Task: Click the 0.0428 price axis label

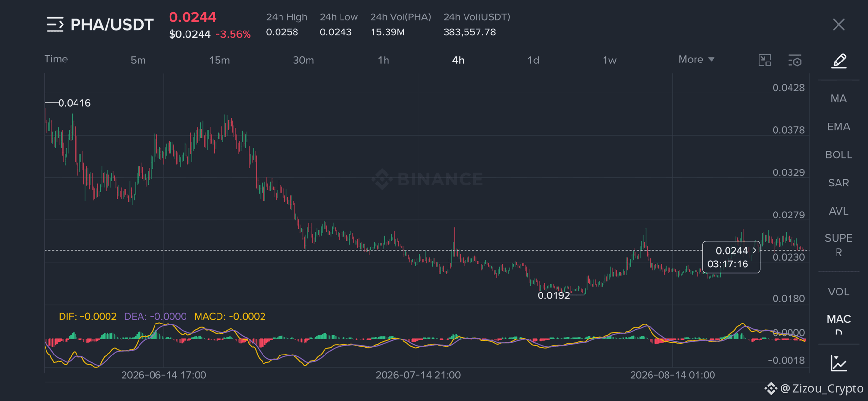Action: coord(789,88)
